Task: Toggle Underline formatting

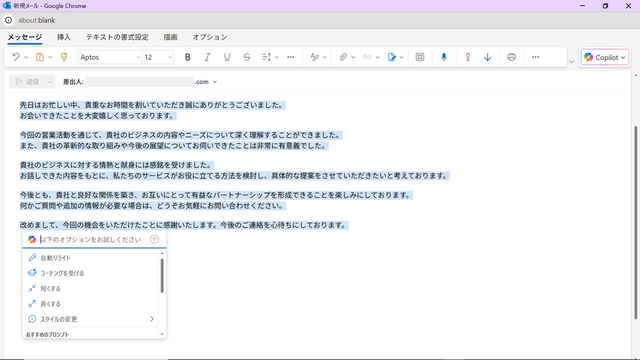Action: tap(227, 57)
